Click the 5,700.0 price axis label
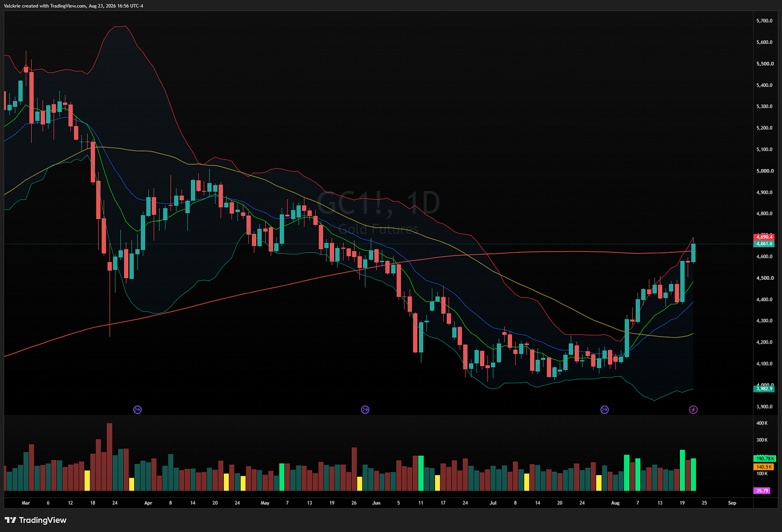782x532 pixels. tap(764, 21)
